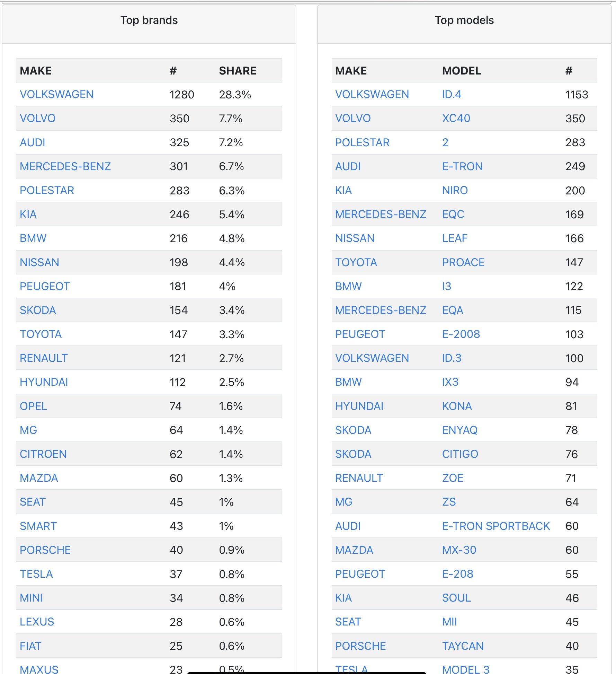Open the RENAULT brand link
The width and height of the screenshot is (616, 674).
coord(44,358)
